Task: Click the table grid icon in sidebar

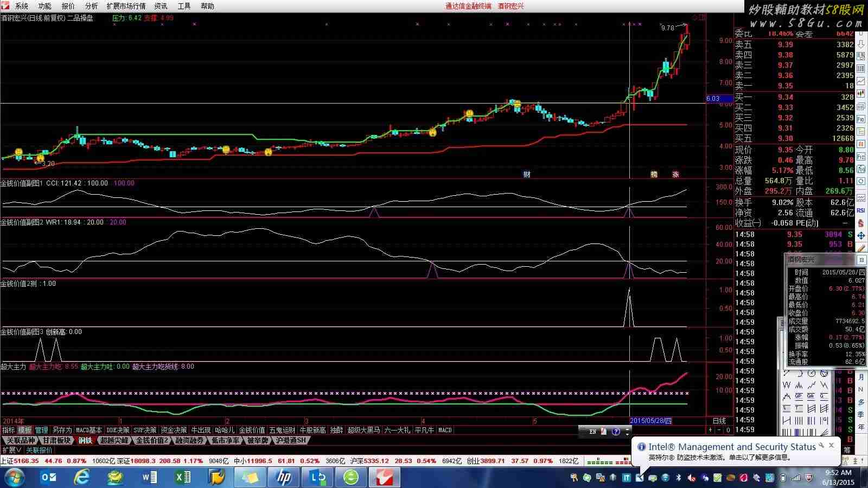Action: pyautogui.click(x=861, y=68)
